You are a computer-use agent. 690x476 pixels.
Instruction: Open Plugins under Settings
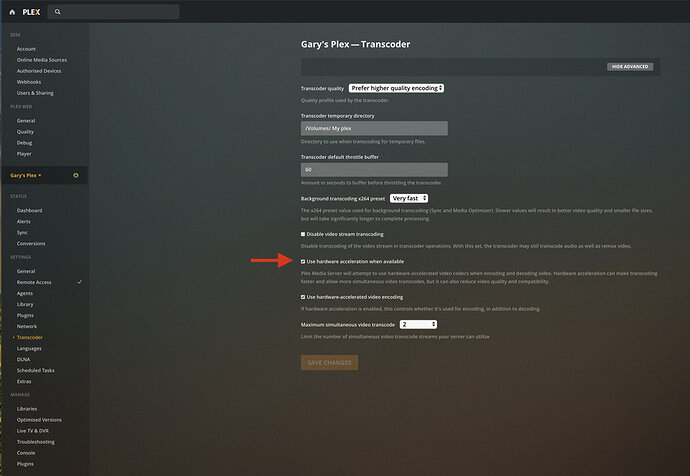tap(25, 315)
